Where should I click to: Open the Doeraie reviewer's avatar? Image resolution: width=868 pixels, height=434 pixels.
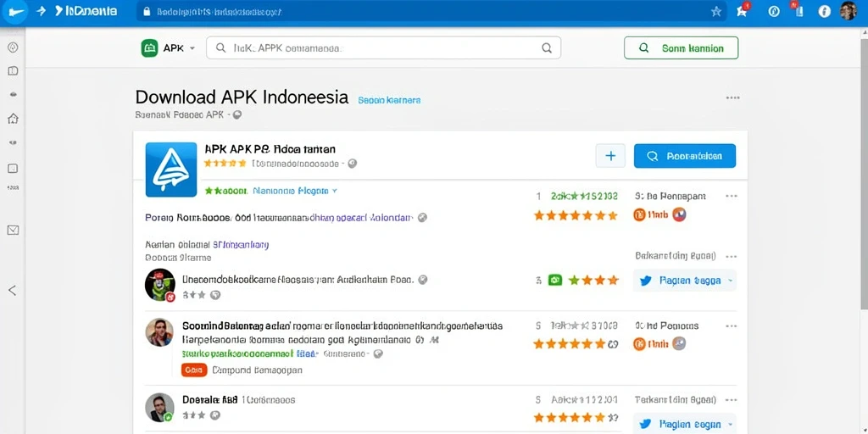pyautogui.click(x=159, y=408)
